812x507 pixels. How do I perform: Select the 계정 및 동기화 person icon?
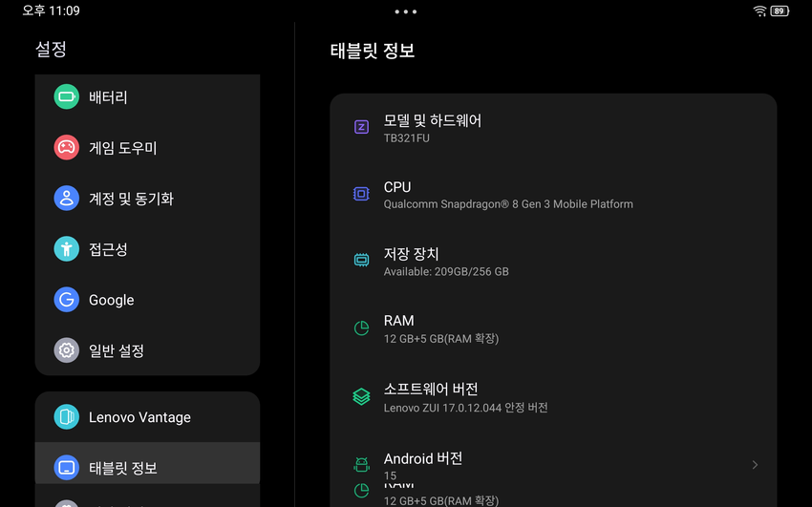[x=66, y=199]
